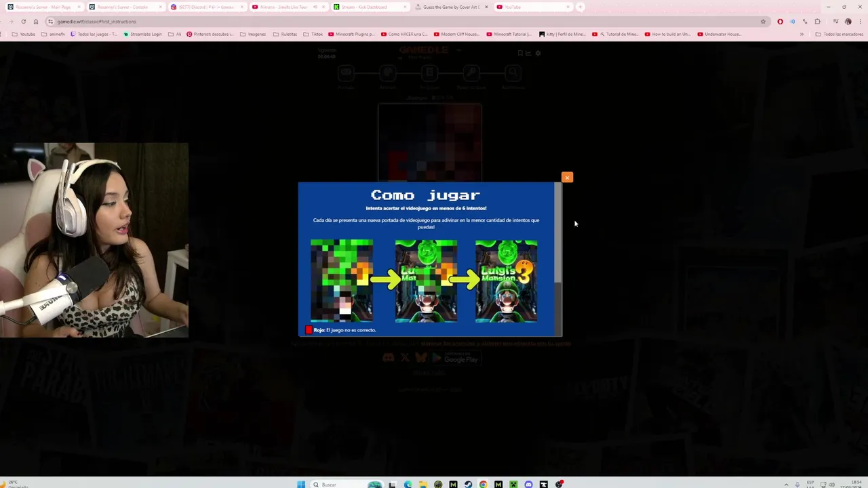Close the Rosemyr's Server - Console tab

point(160,7)
